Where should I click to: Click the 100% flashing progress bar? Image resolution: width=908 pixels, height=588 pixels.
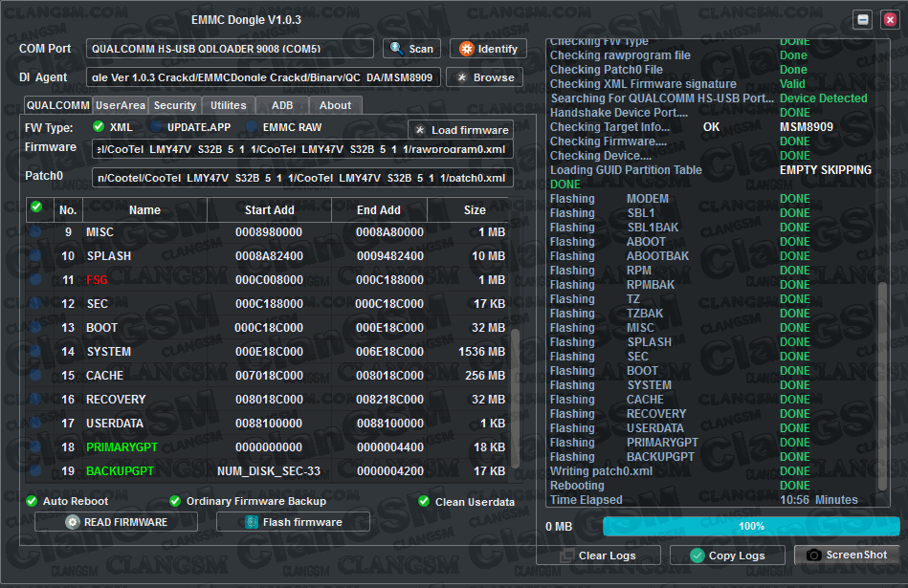(x=751, y=526)
